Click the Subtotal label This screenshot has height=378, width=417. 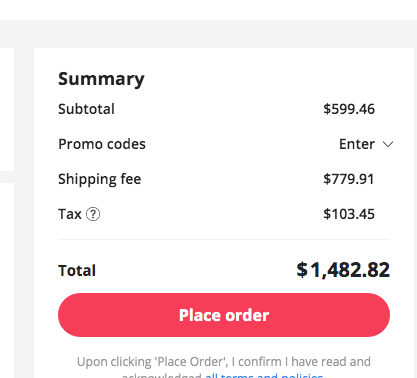click(x=86, y=109)
